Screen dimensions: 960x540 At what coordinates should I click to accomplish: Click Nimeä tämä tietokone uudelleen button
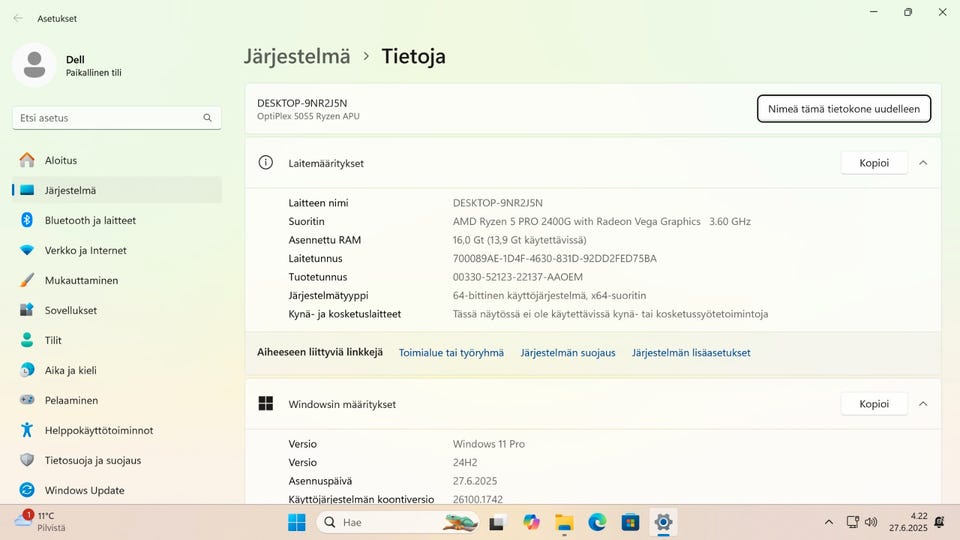(x=844, y=109)
